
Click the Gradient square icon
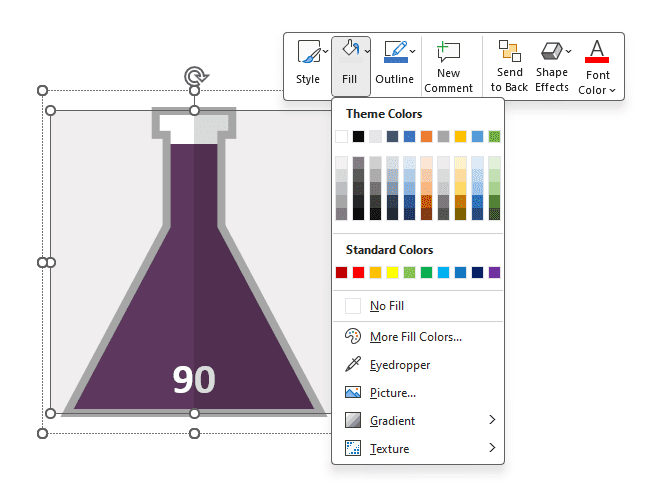(353, 420)
